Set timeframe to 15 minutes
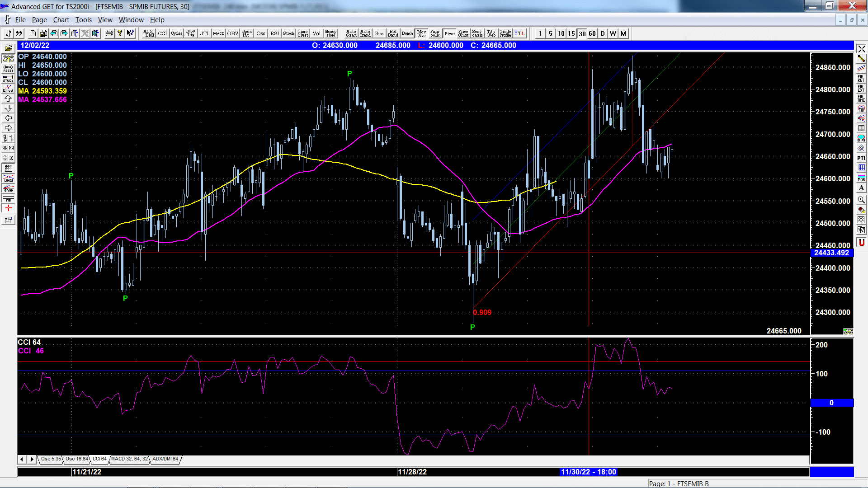Screen dimensions: 868x488 [571, 33]
